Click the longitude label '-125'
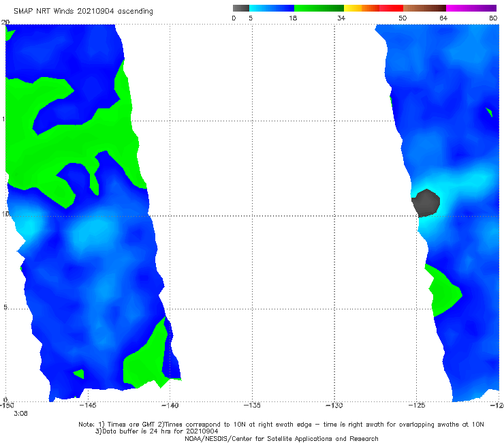 [x=417, y=405]
